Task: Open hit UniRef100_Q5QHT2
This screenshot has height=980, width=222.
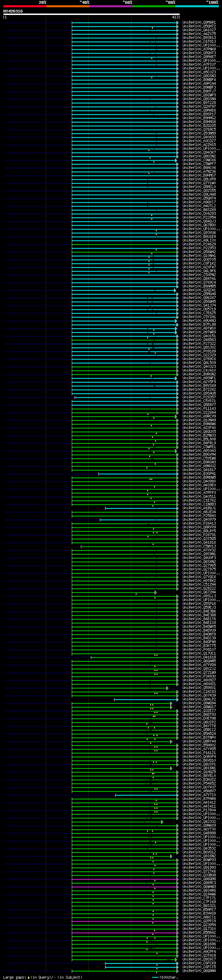Action: [x=199, y=26]
